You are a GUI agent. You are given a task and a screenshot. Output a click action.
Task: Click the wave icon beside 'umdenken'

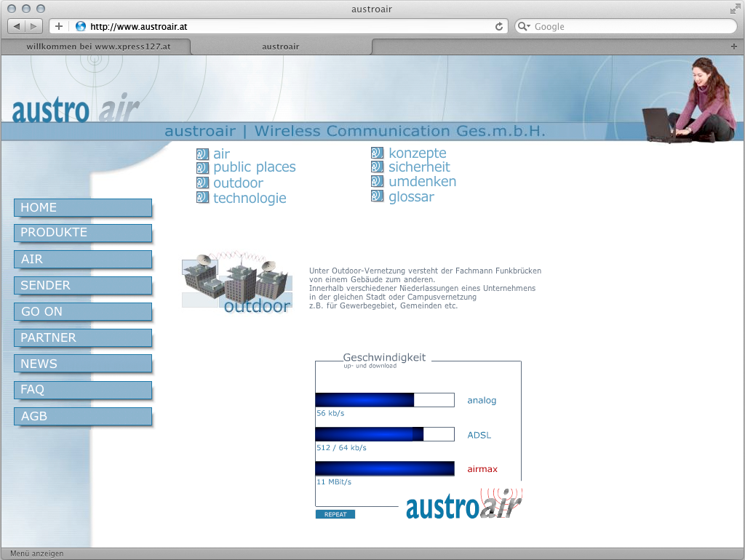tap(378, 181)
